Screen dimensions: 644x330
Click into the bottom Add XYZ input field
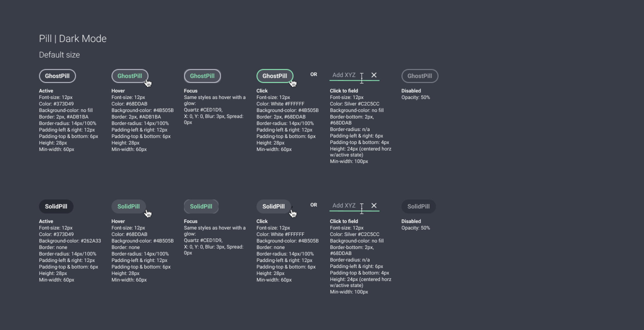344,205
